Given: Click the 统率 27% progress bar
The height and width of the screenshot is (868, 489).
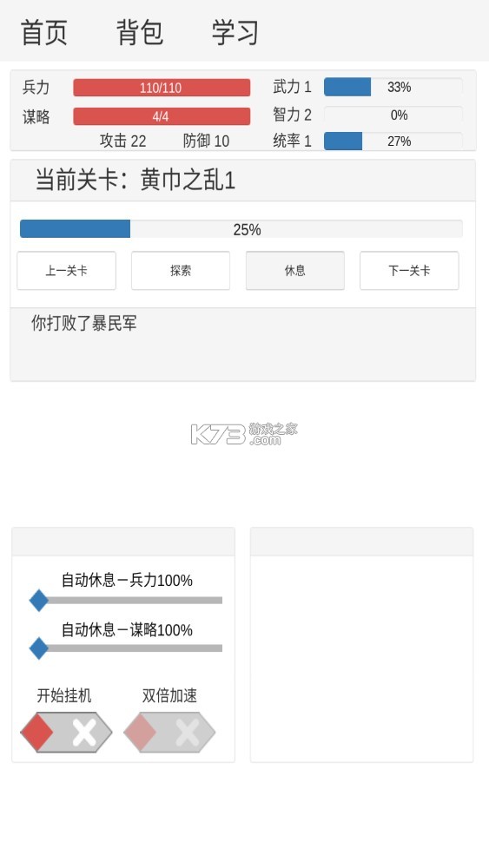Looking at the screenshot, I should 393,141.
